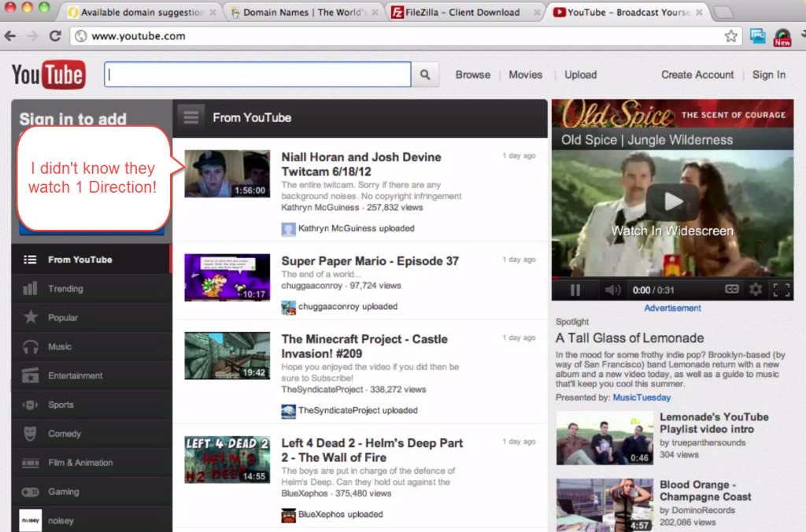The image size is (806, 532).
Task: Click the Old Spice banner logo
Action: point(617,114)
